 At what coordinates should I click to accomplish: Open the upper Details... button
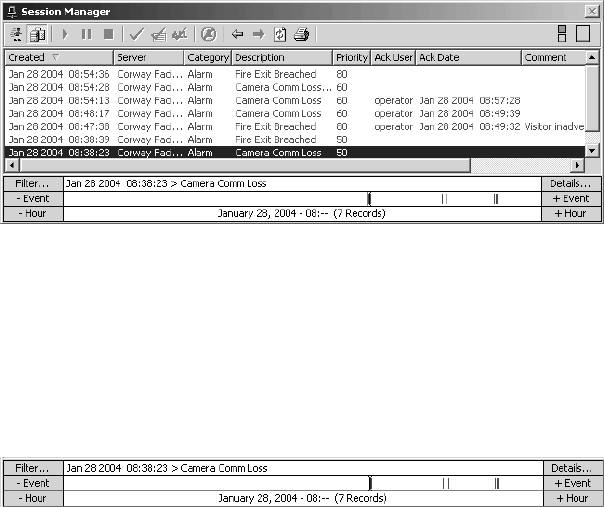coord(570,184)
